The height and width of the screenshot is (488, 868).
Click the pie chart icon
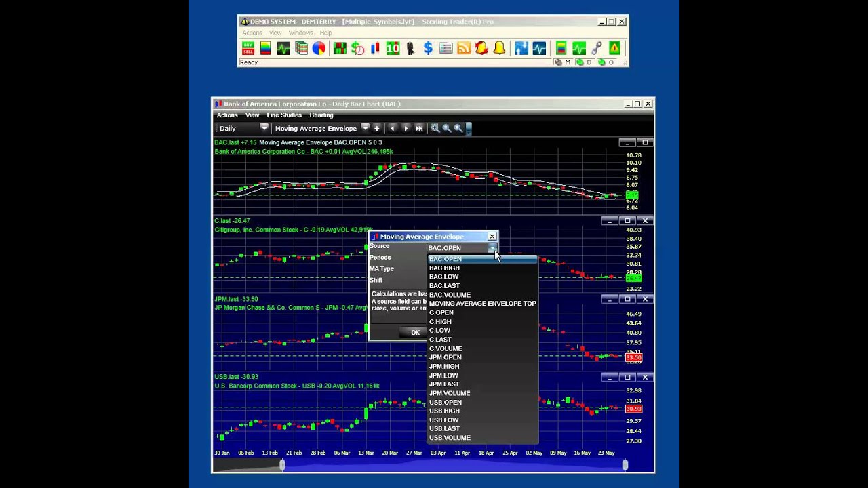pyautogui.click(x=319, y=48)
